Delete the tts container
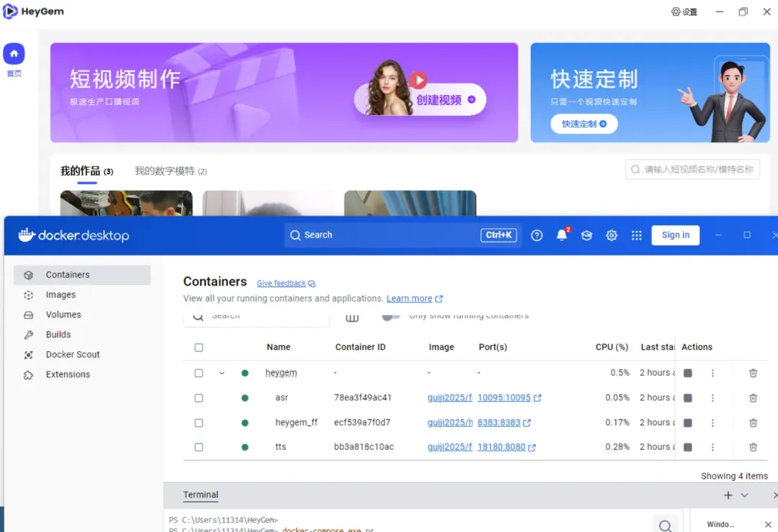The image size is (778, 532). coord(753,447)
